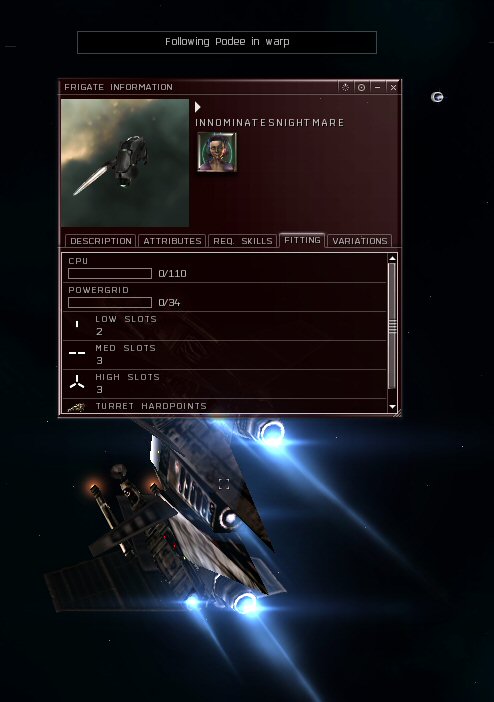This screenshot has width=494, height=702.
Task: Select the Fitting tab
Action: [302, 240]
